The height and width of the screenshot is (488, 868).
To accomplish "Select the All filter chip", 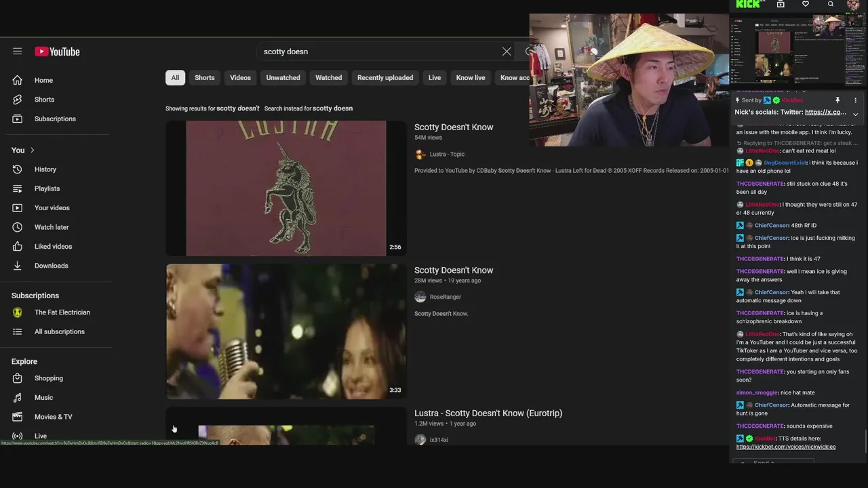I will (175, 78).
